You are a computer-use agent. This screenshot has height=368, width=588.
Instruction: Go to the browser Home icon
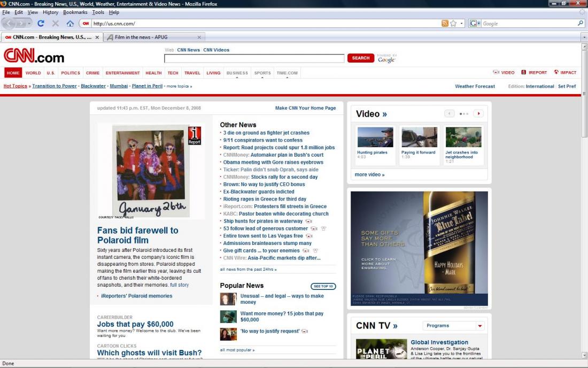click(70, 23)
